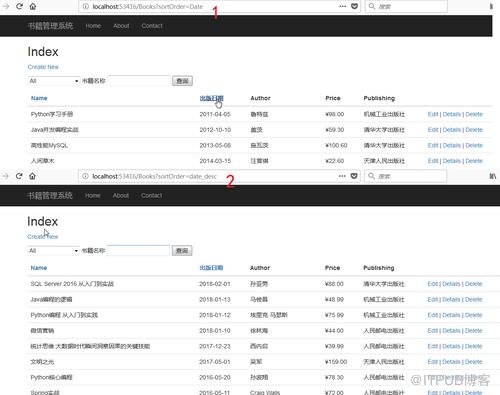Viewport: 500px width, 395px height.
Task: Expand the All category dropdown in the sortOrder=Date window
Action: tap(53, 81)
